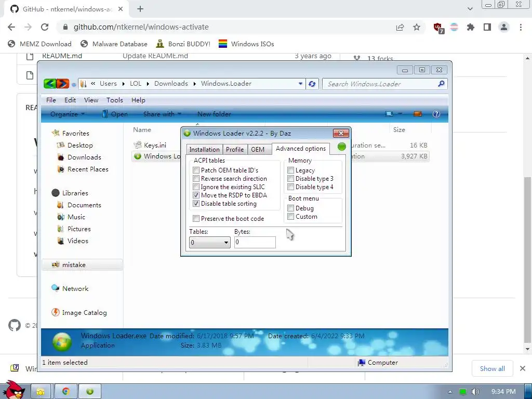Click Show all downloads in Chrome

click(x=493, y=368)
